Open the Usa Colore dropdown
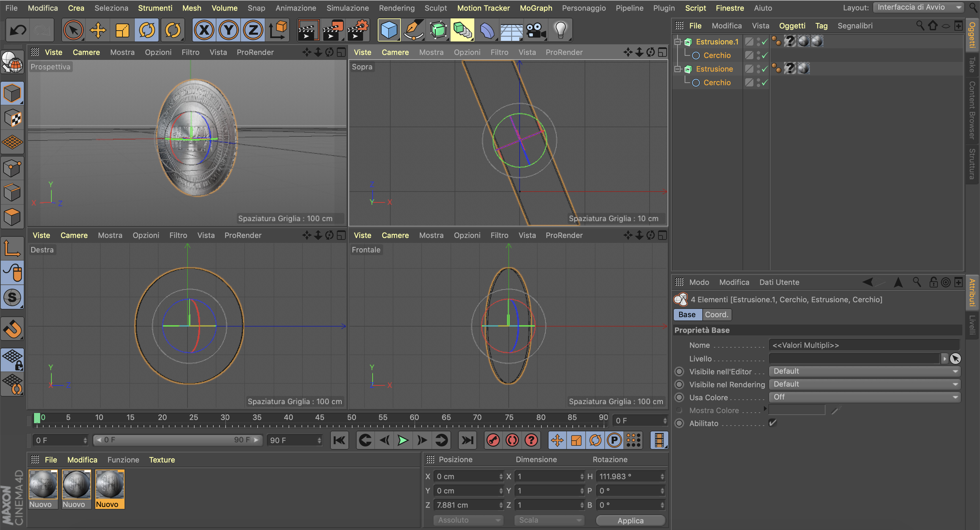The width and height of the screenshot is (980, 530). click(864, 397)
